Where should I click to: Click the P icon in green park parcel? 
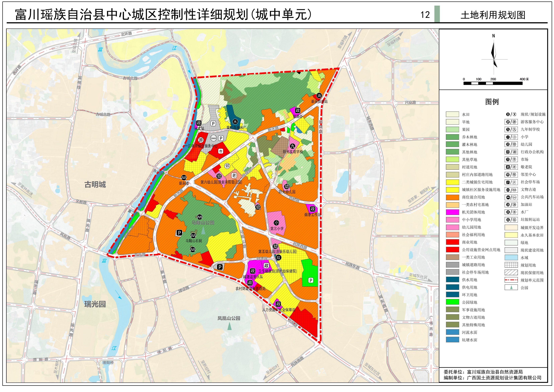(311, 280)
